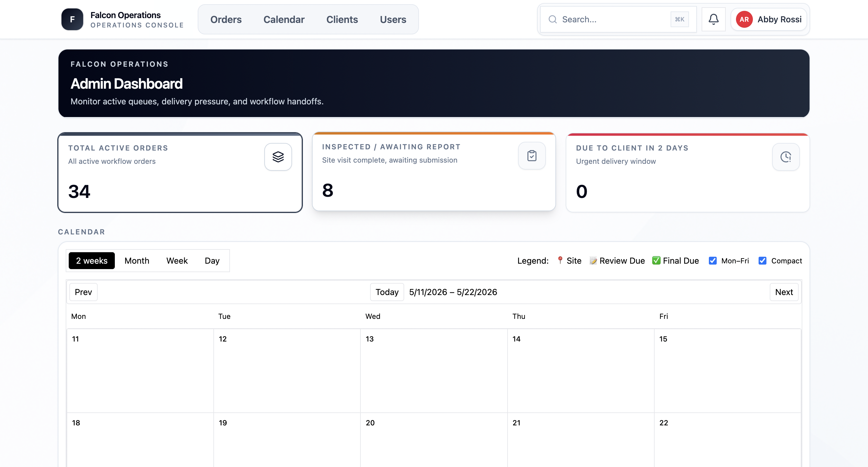The width and height of the screenshot is (868, 467).
Task: Click the Admin Dashboard heading
Action: [126, 84]
